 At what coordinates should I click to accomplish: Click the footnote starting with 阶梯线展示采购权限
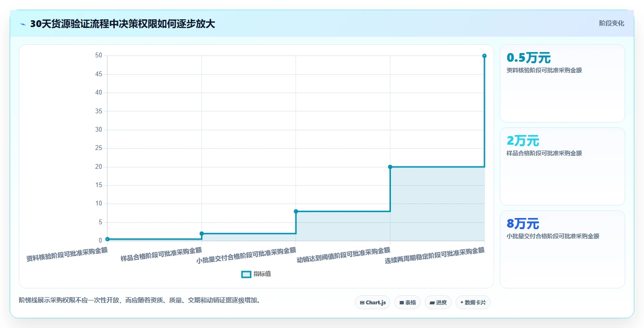click(141, 300)
